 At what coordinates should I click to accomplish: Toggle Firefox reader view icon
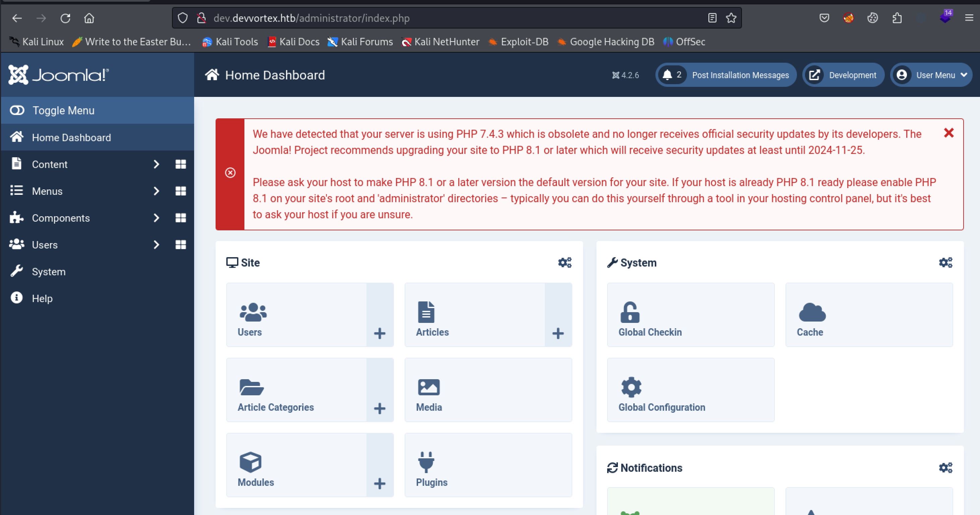[712, 18]
